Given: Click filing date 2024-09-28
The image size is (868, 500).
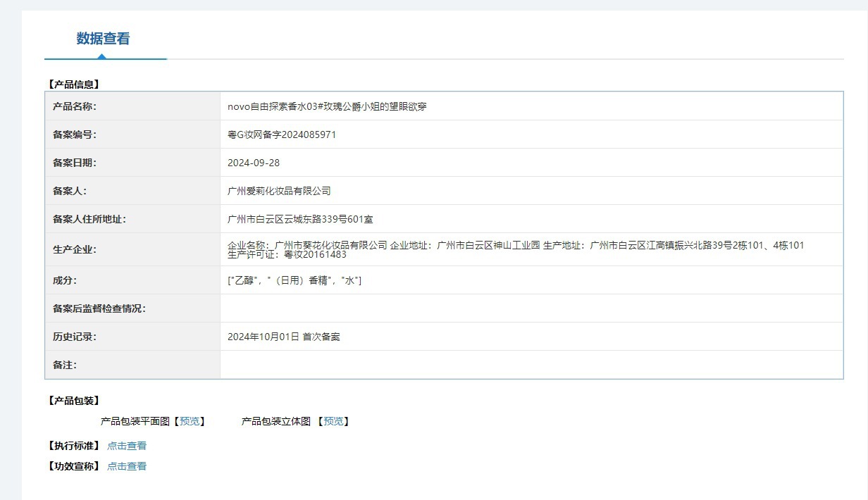Looking at the screenshot, I should 254,163.
